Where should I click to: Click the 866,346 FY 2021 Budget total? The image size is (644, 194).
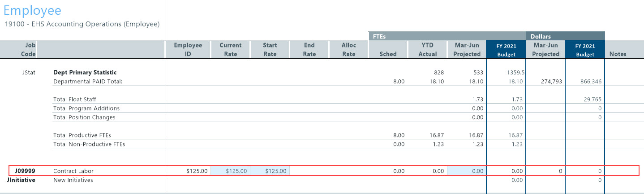(x=591, y=82)
